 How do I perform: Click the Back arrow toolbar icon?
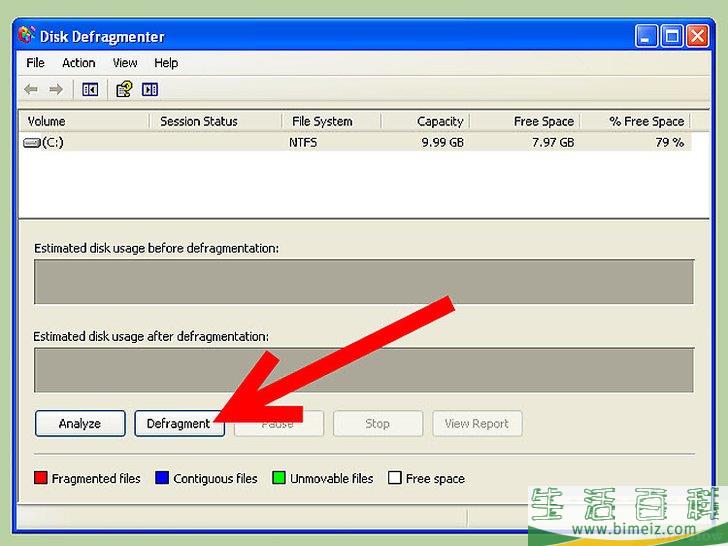[31, 89]
